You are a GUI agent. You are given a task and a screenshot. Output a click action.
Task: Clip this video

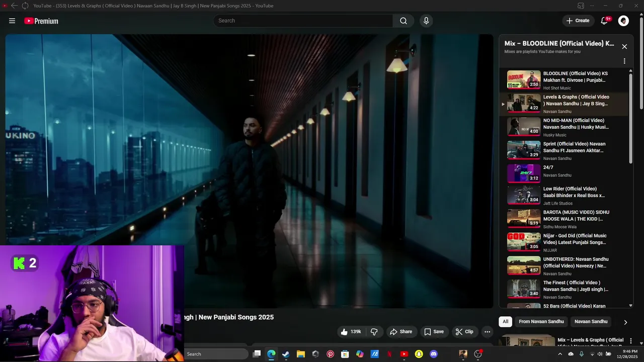[464, 332]
